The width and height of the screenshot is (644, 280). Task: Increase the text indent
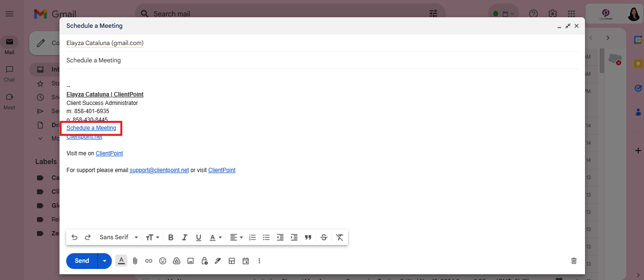[294, 237]
